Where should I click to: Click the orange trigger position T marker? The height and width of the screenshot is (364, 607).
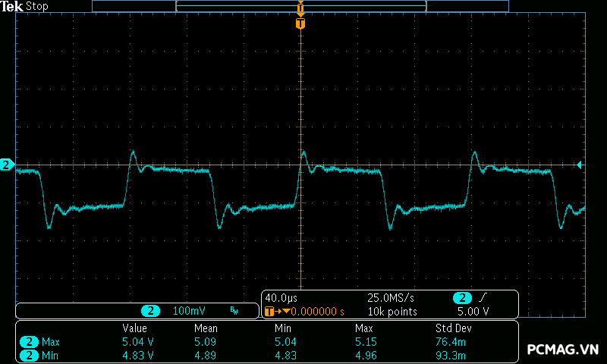[x=300, y=24]
